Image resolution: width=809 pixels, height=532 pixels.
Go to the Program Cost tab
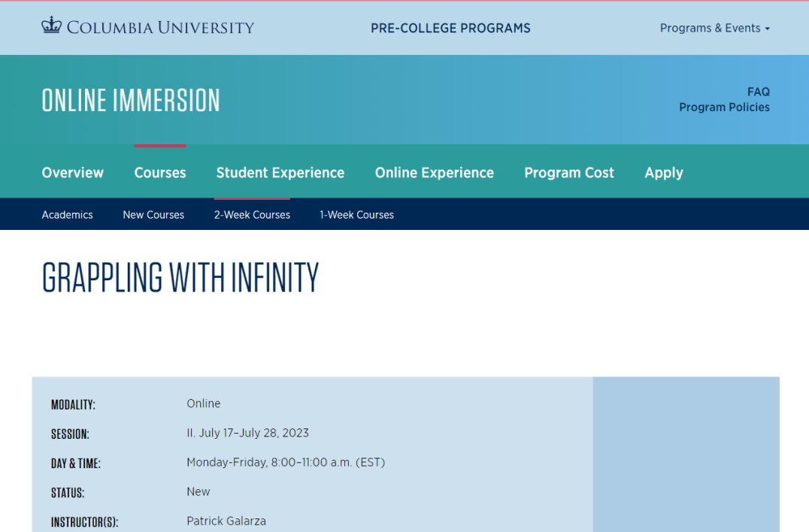point(569,173)
